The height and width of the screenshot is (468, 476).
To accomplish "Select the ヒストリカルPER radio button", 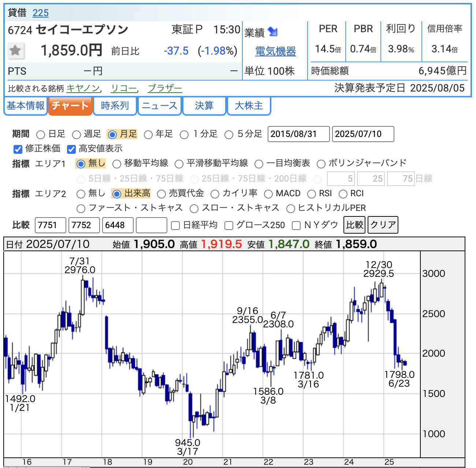I will click(x=291, y=209).
